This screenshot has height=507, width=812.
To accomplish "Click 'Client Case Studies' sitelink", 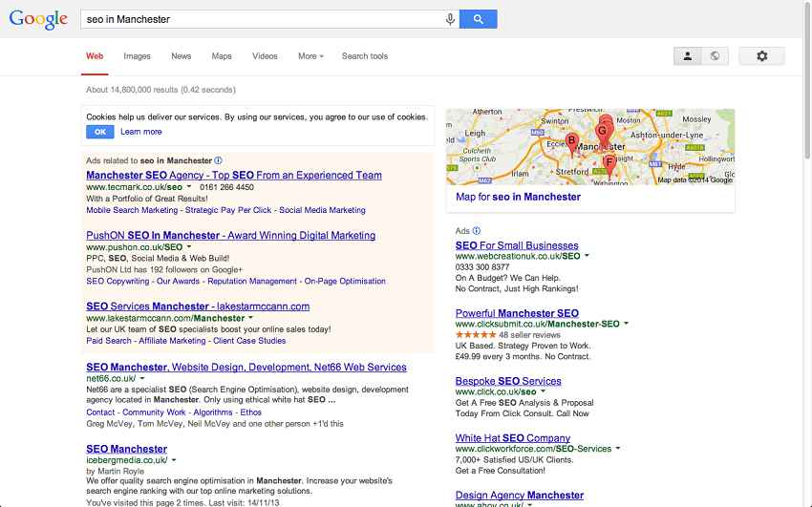I will 249,341.
